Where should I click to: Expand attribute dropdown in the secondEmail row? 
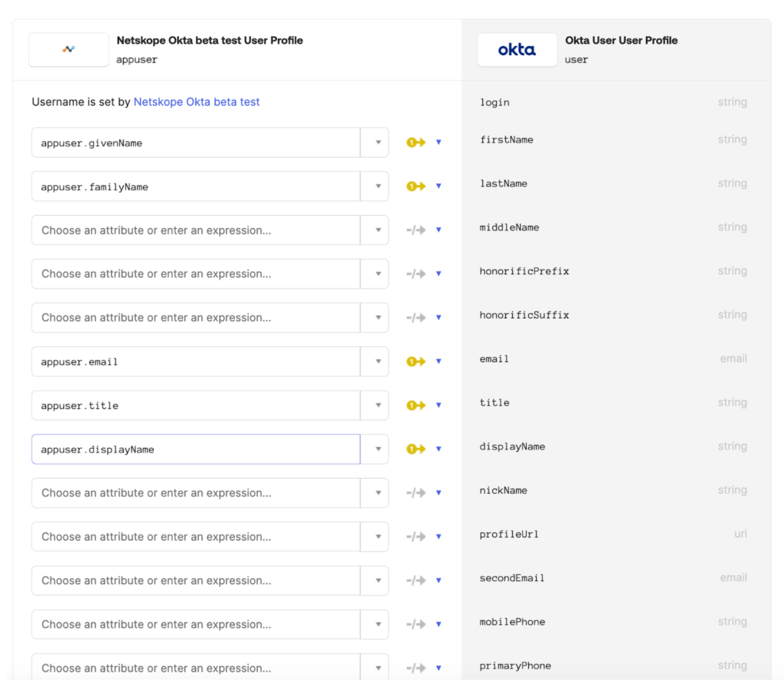click(374, 580)
